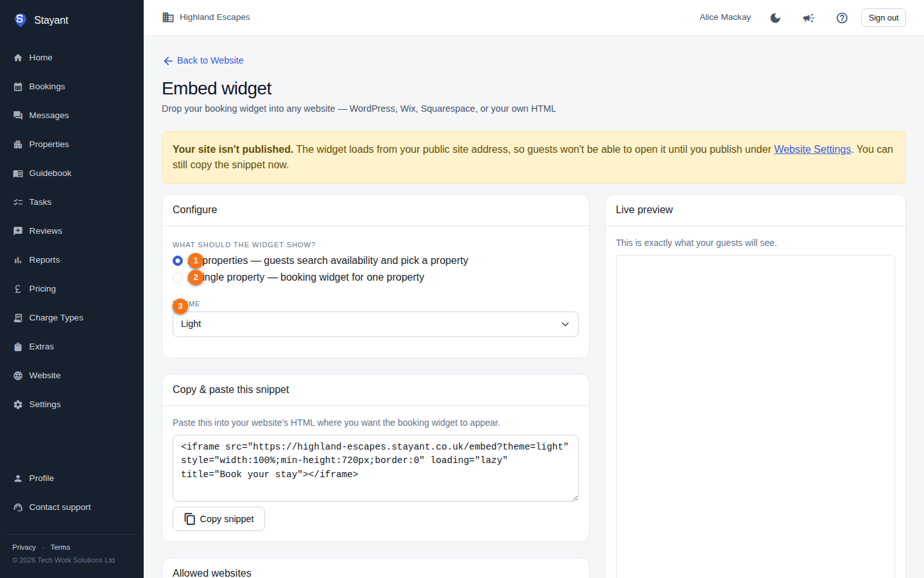924x578 pixels.
Task: Click the Copy snippet button
Action: pyautogui.click(x=219, y=519)
